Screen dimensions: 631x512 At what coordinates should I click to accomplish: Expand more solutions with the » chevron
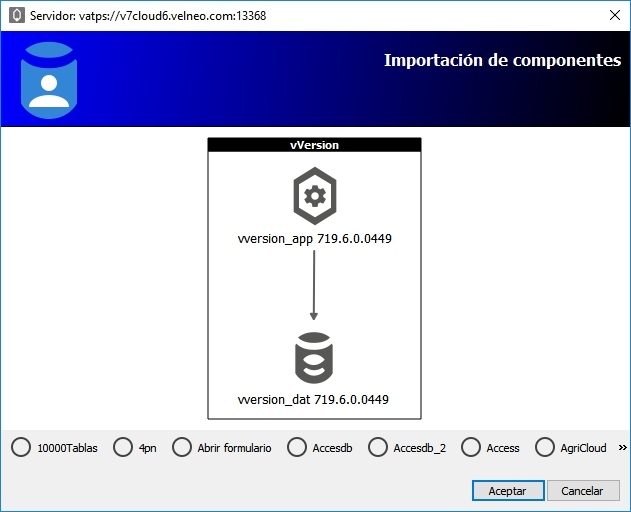[622, 448]
